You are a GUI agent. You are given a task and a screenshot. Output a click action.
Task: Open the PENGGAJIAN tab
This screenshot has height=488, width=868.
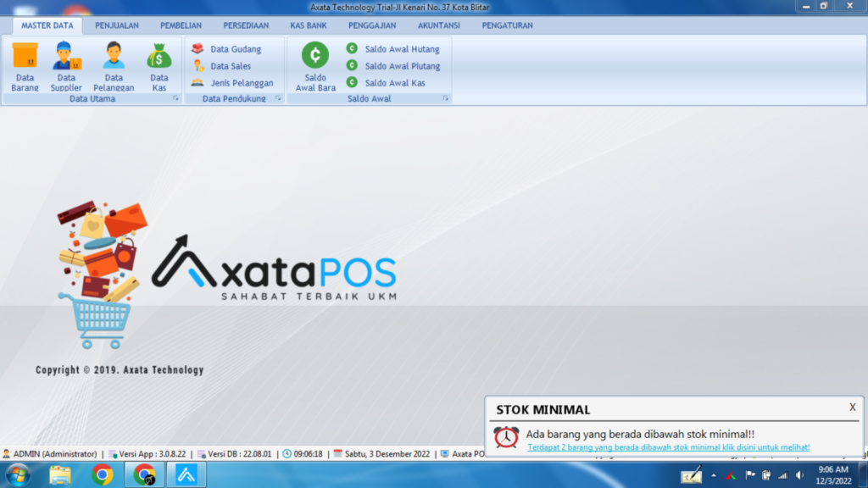(x=372, y=25)
